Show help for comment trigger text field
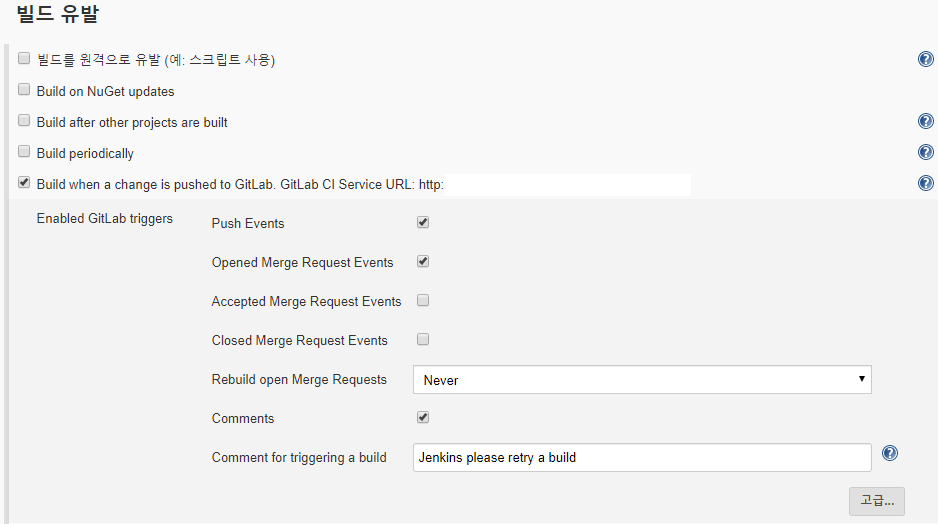 [889, 454]
